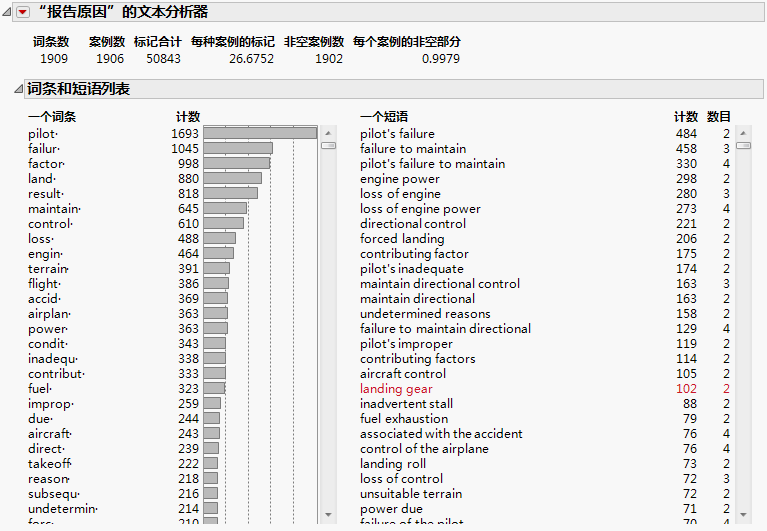This screenshot has width=767, height=531.
Task: Select the phrase 'failure to maintain directional'
Action: pos(445,329)
